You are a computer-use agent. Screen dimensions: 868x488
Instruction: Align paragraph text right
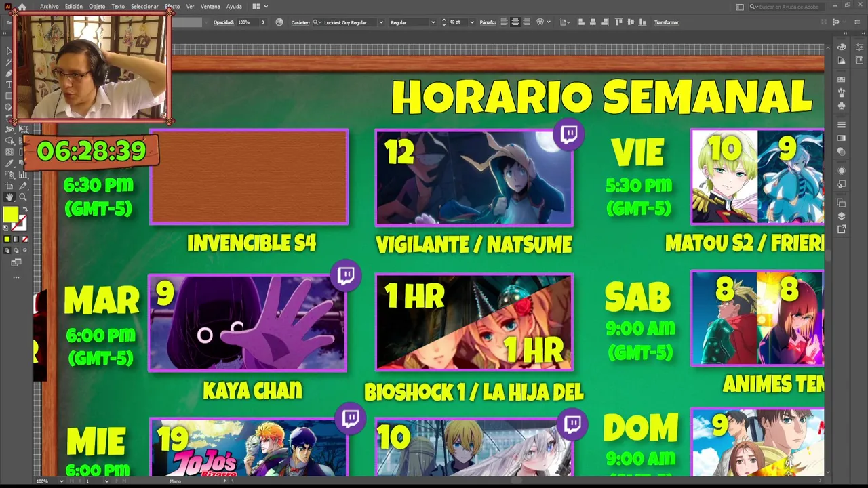click(x=526, y=22)
